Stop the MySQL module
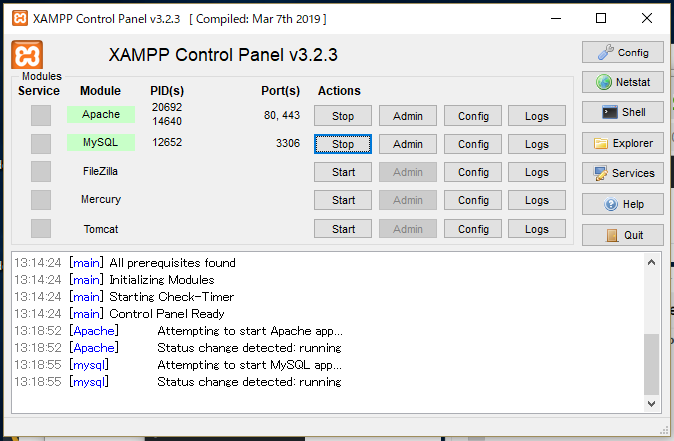Viewport: 674px width, 441px height. click(343, 144)
